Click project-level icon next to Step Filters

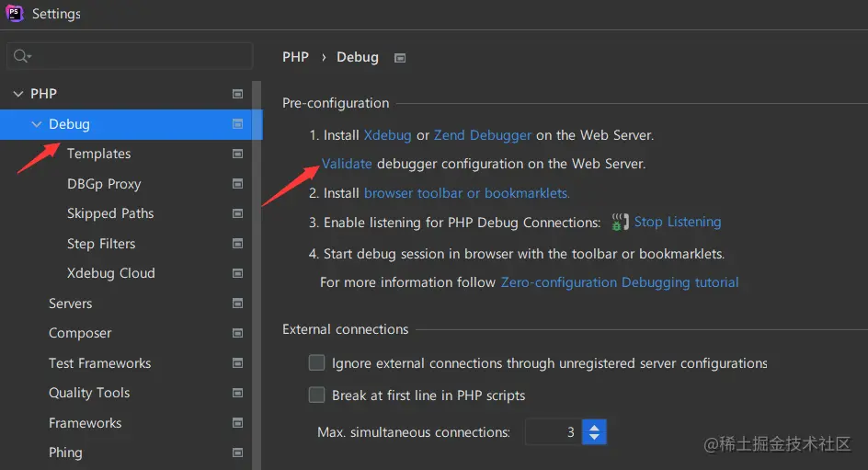[x=237, y=244]
